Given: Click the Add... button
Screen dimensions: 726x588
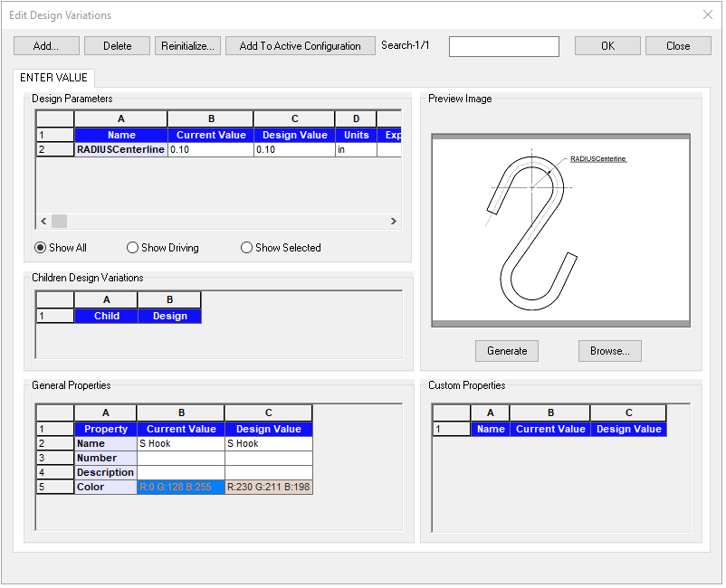Looking at the screenshot, I should (46, 46).
